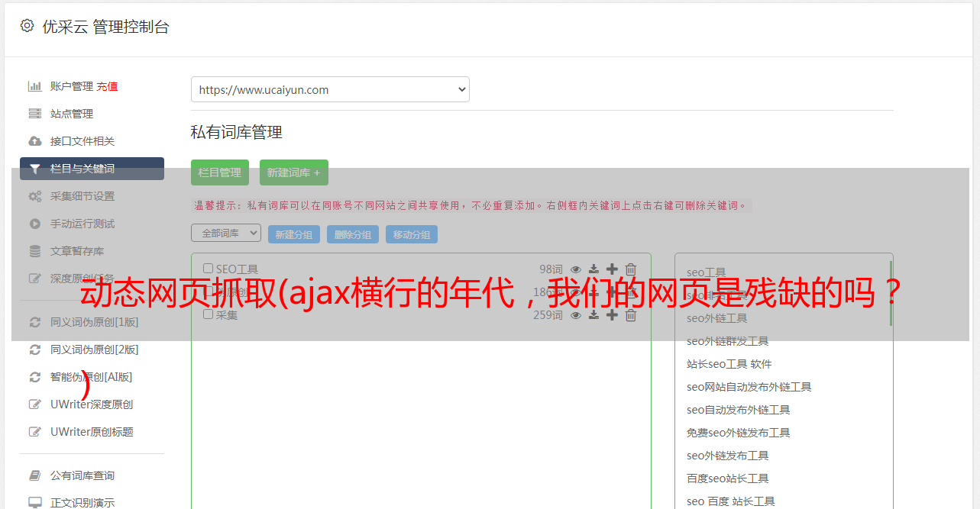Click the edit icon beside UWriter原创标题

tap(34, 432)
